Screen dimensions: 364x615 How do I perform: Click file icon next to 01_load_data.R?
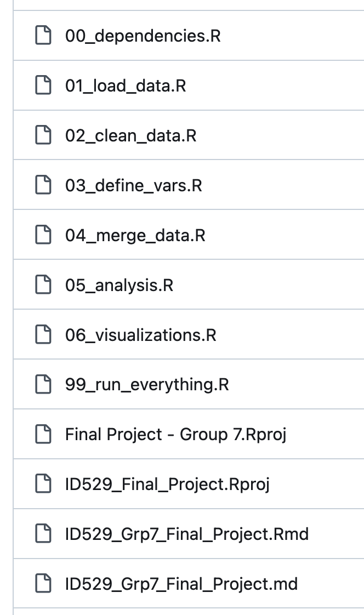click(43, 86)
